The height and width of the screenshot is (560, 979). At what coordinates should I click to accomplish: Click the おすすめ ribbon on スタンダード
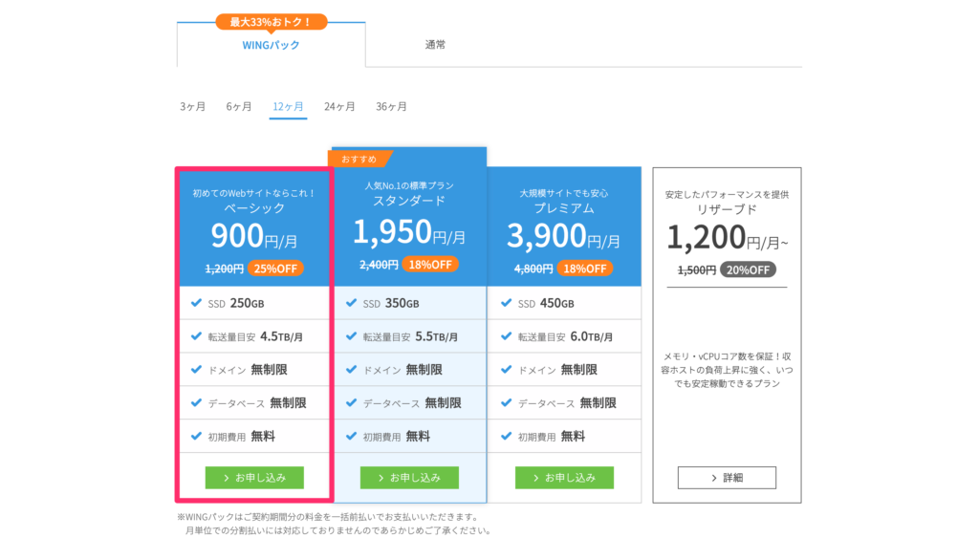click(x=359, y=160)
